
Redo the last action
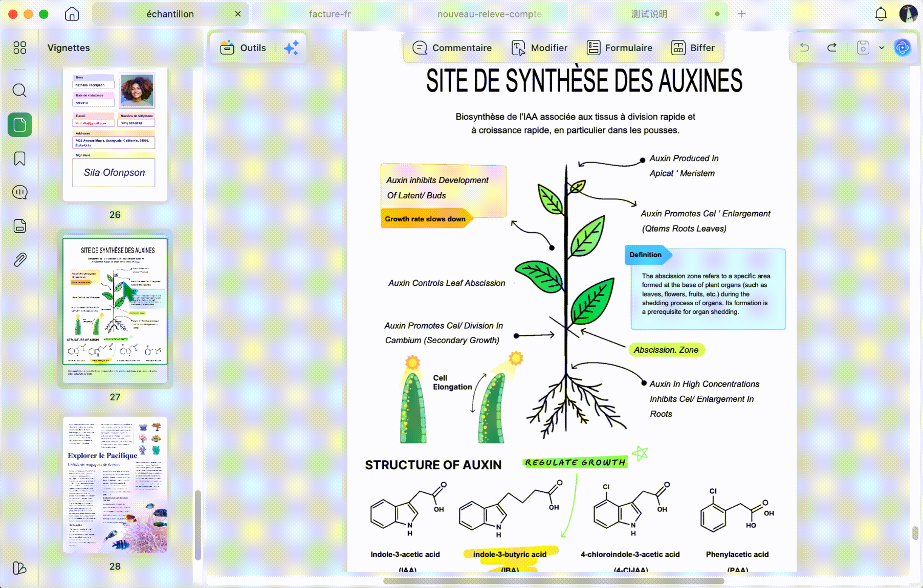pyautogui.click(x=832, y=48)
